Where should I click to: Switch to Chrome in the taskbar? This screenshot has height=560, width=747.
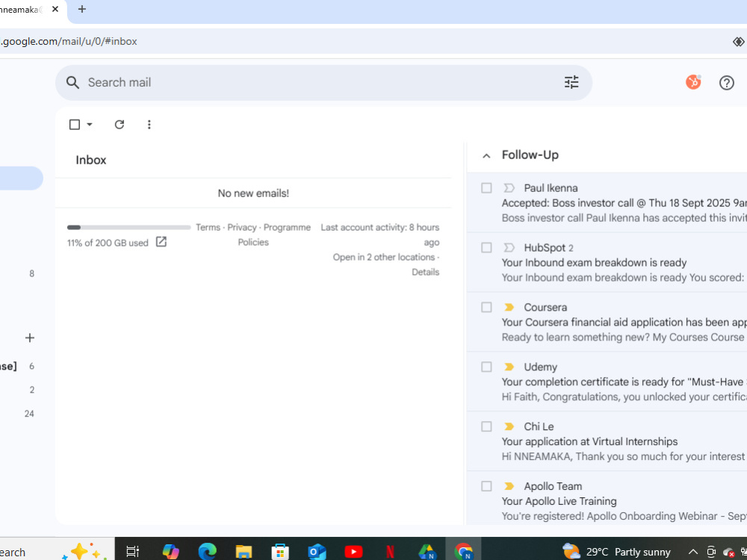coord(463,550)
